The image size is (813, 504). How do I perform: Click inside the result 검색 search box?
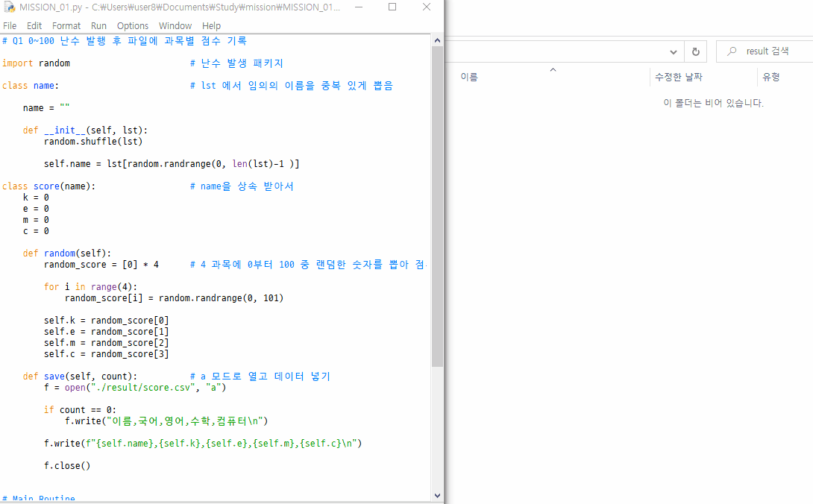coord(768,51)
